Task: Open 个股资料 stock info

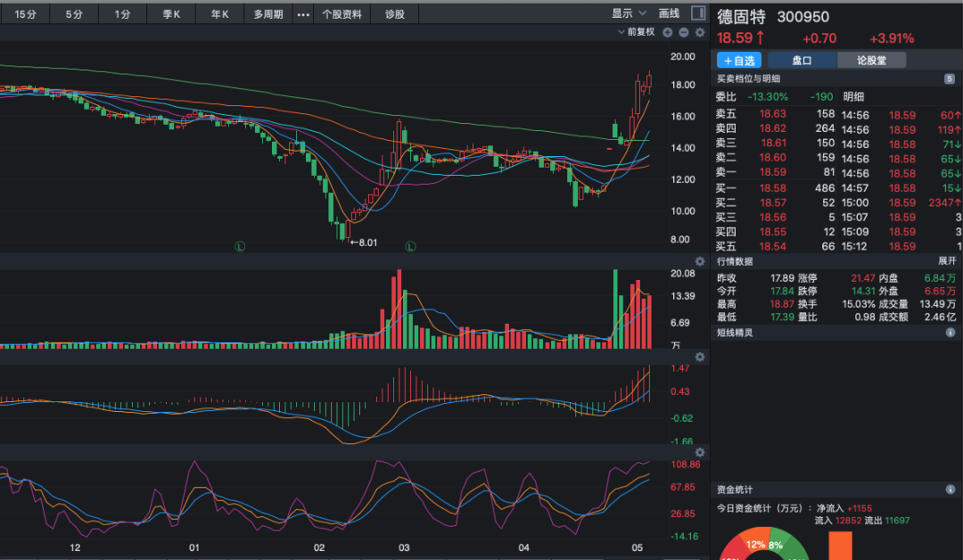Action: [342, 14]
